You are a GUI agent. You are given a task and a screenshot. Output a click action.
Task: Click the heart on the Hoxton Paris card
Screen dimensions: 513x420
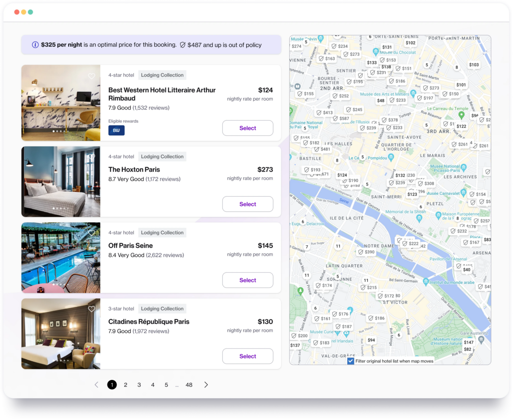point(92,156)
